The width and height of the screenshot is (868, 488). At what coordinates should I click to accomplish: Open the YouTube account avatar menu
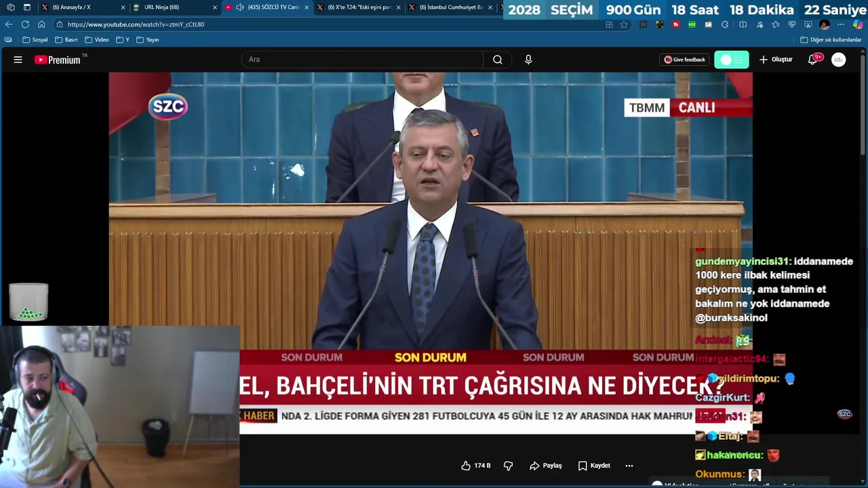pyautogui.click(x=839, y=60)
